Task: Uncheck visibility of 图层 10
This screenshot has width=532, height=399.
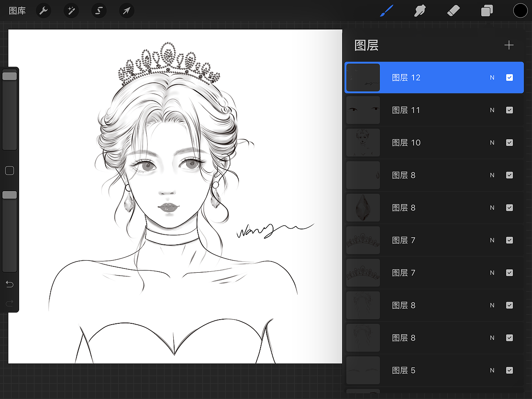Action: 510,143
